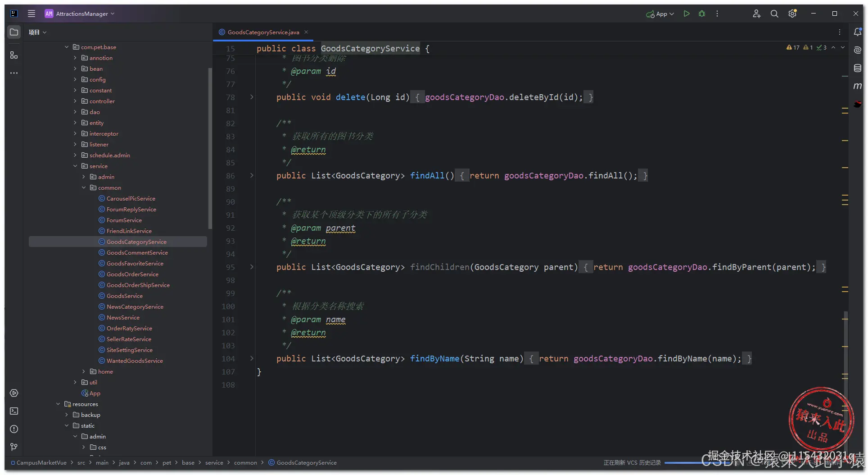Unfold the findChildren method body
Screen dimensions: 868x475
coord(252,267)
